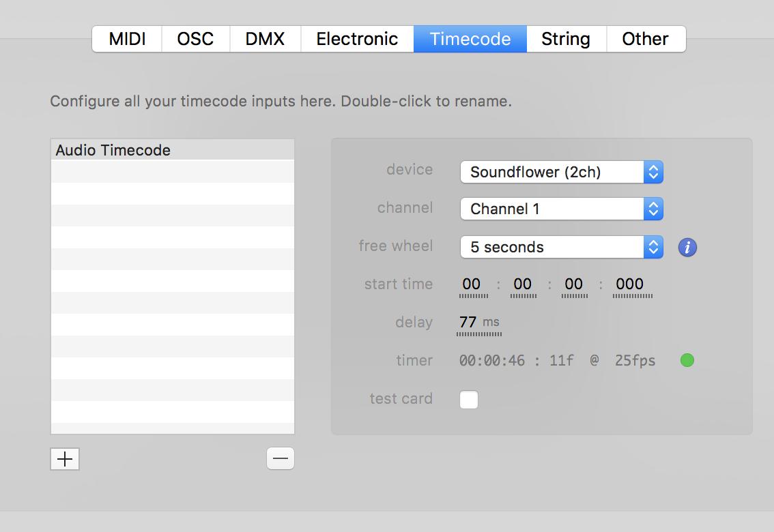Click the start time seconds field
Screen dimensions: 774x532
click(574, 284)
